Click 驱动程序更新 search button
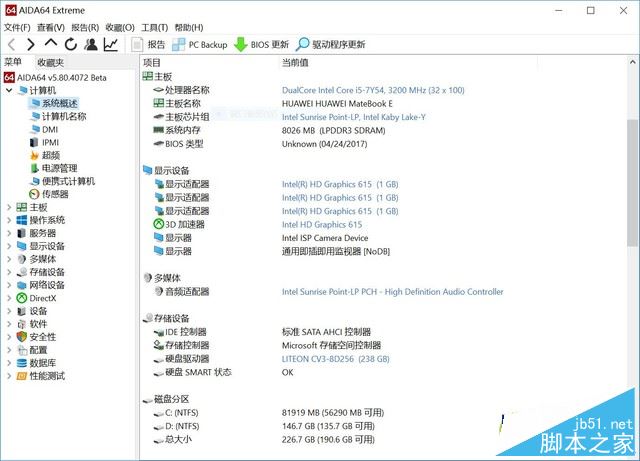640x461 pixels. point(331,45)
